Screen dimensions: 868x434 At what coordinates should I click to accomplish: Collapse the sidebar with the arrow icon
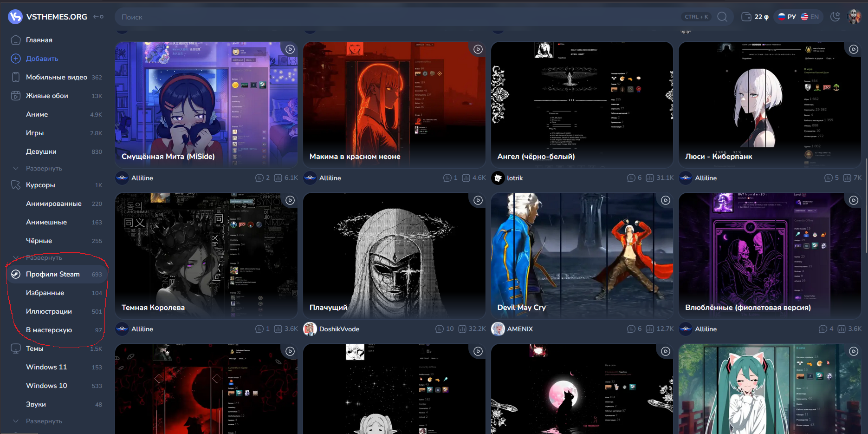[x=98, y=17]
